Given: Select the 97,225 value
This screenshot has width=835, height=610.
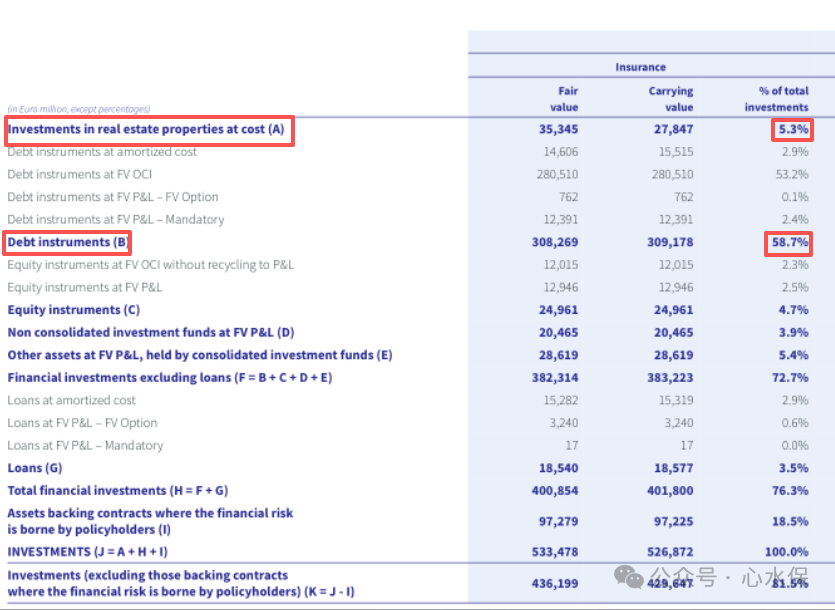Looking at the screenshot, I should [x=674, y=522].
